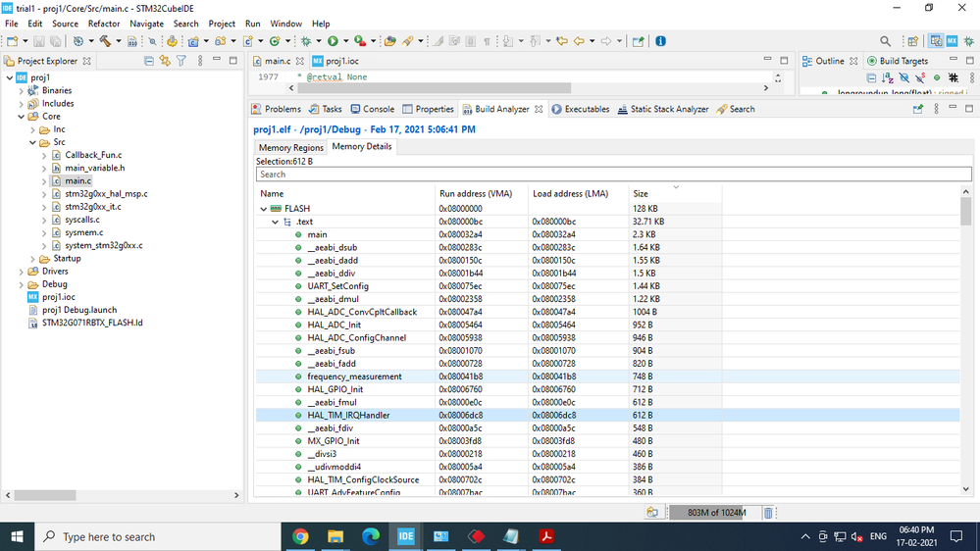Expand the Drivers folder node

click(x=22, y=272)
